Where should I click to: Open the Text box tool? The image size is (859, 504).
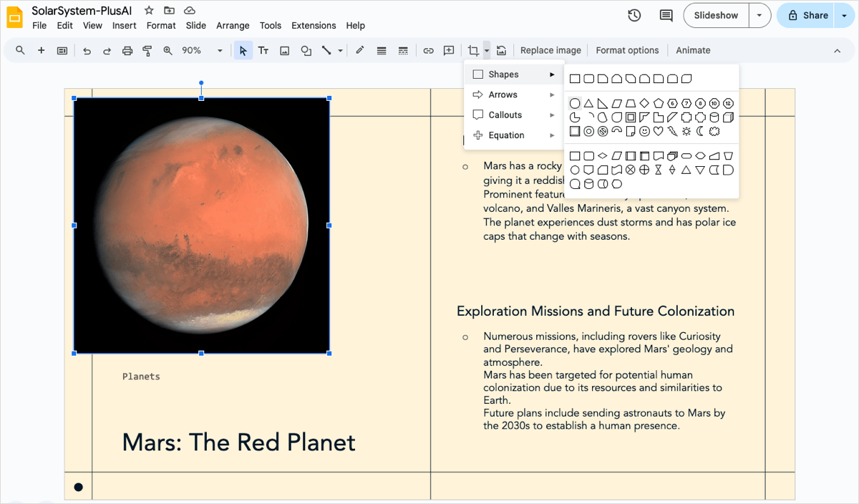coord(263,50)
